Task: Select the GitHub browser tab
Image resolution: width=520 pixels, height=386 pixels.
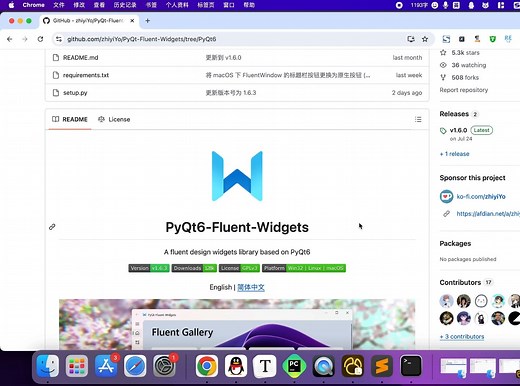Action: pyautogui.click(x=88, y=21)
